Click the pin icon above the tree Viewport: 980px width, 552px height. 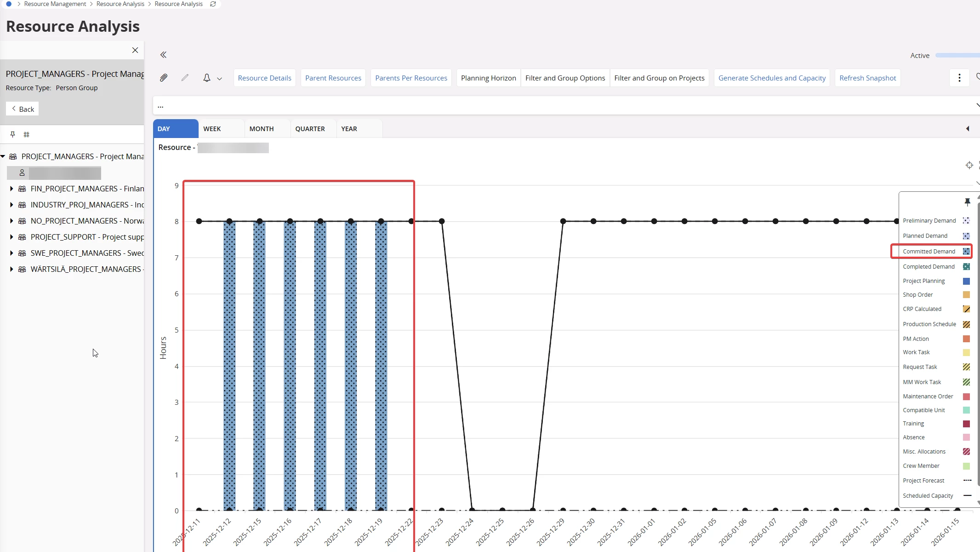13,134
